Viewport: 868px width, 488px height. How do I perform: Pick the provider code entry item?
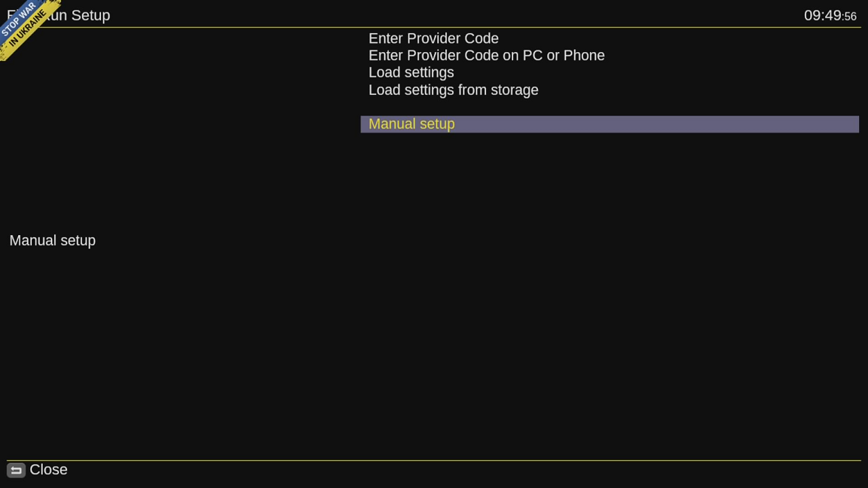coord(433,38)
